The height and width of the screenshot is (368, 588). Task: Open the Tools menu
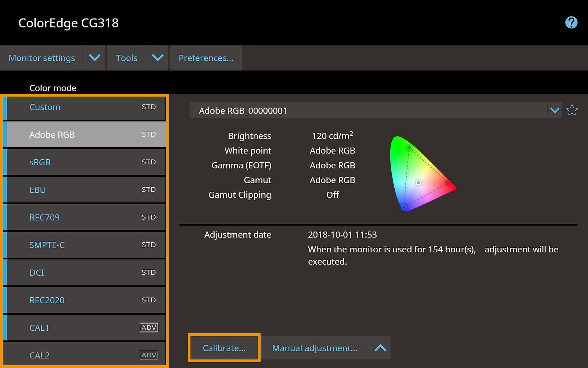click(x=127, y=58)
